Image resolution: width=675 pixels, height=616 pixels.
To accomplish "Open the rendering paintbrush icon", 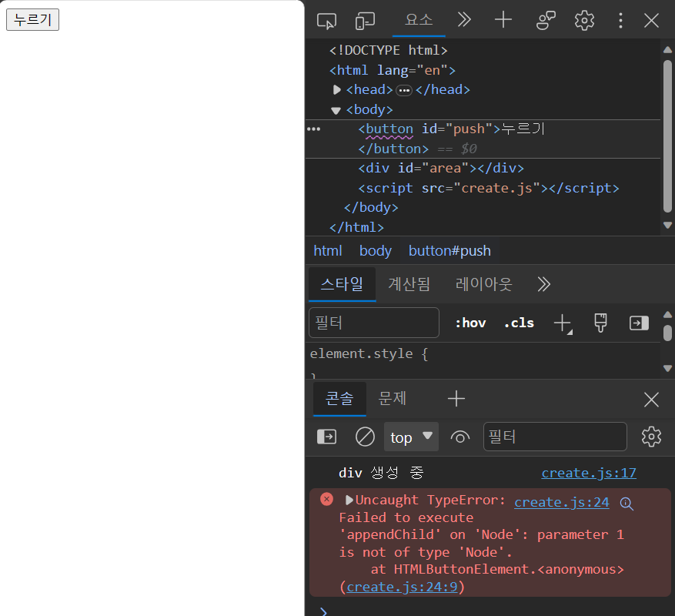I will pos(600,323).
